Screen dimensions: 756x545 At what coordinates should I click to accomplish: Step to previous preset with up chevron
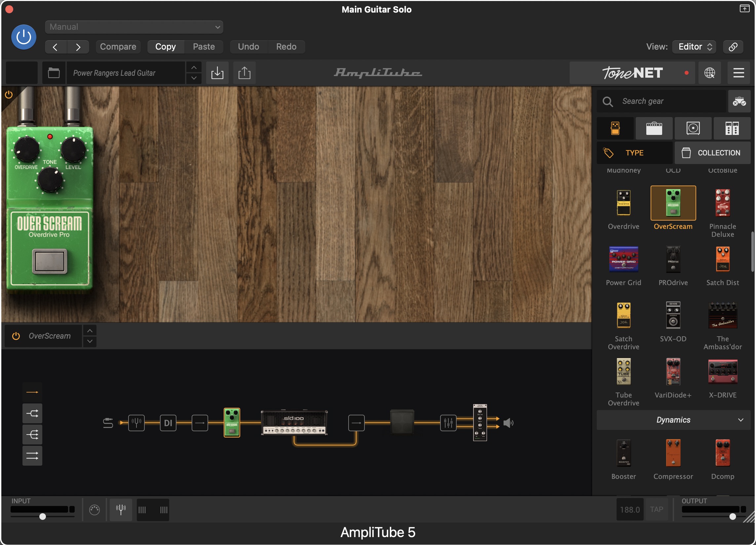194,67
